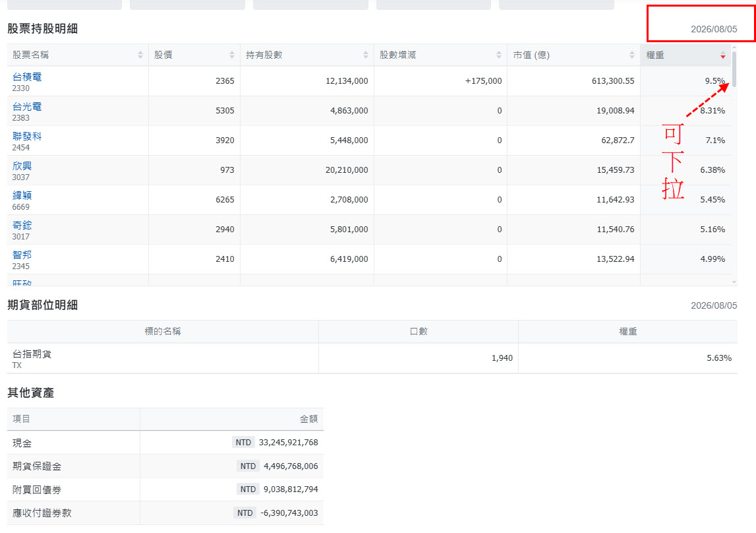Click 緯穎 price 6265

click(225, 200)
